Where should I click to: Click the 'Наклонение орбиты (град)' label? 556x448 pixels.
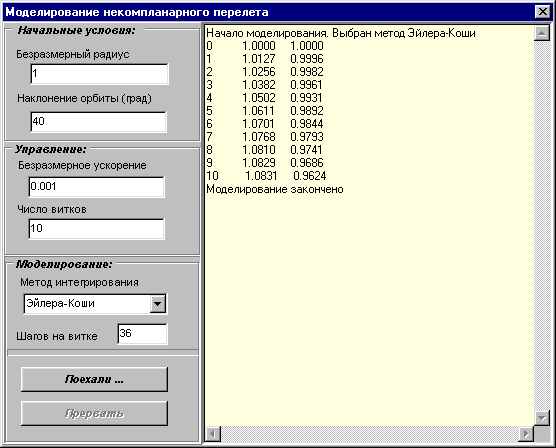84,99
